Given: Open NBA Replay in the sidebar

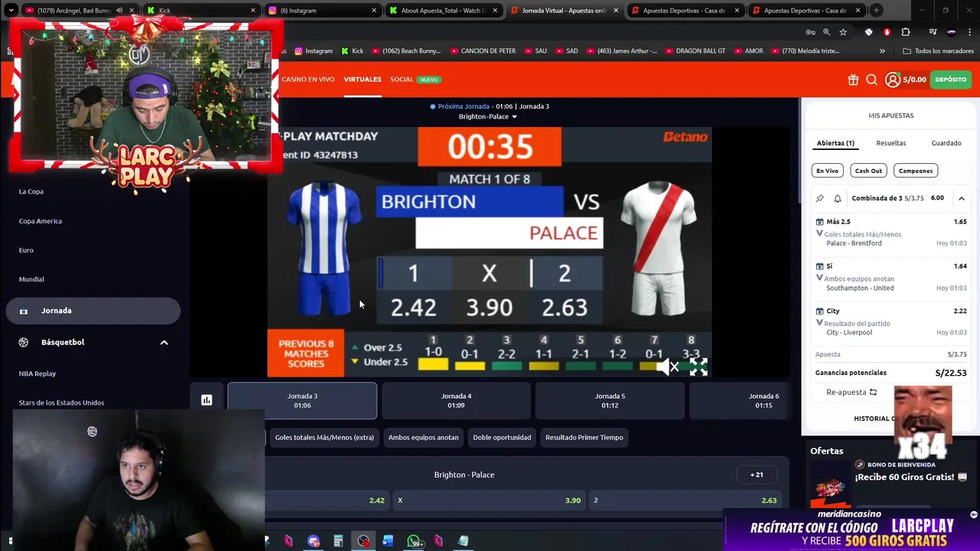Looking at the screenshot, I should [x=38, y=373].
